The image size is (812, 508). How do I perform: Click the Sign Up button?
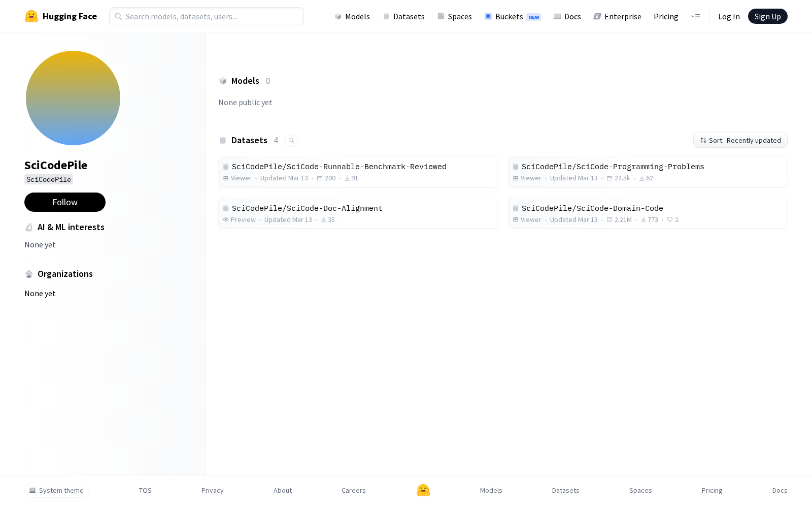768,16
